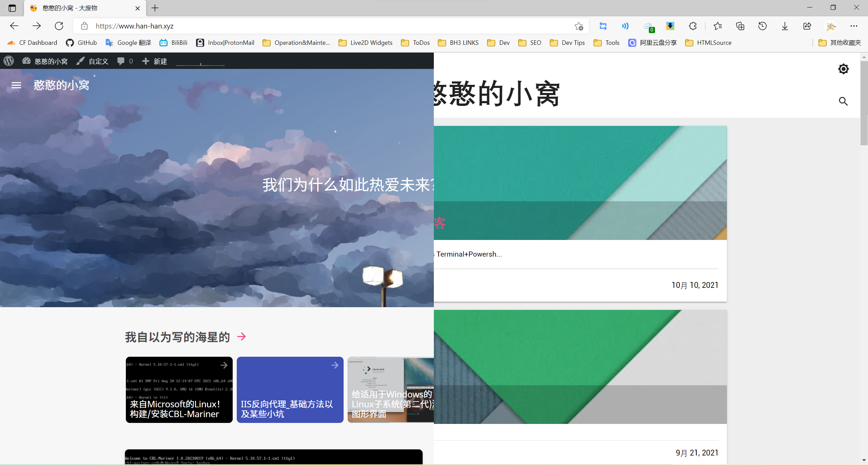Expand the Dev Tips bookmarks folder
Image resolution: width=868 pixels, height=465 pixels.
(567, 43)
